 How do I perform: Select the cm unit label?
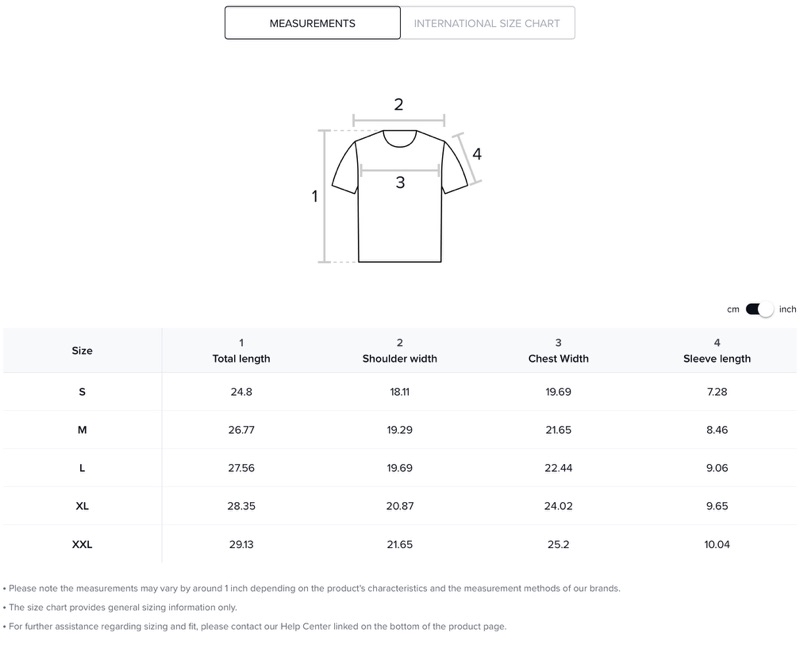pyautogui.click(x=733, y=310)
